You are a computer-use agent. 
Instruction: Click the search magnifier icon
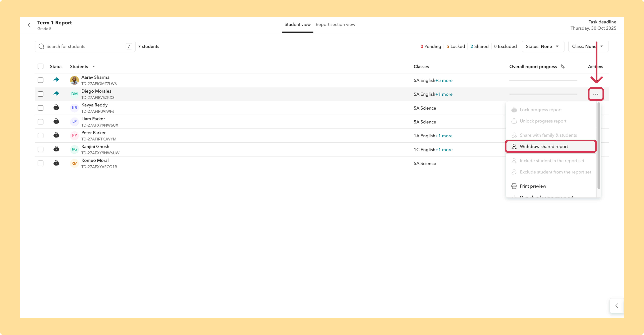click(42, 47)
